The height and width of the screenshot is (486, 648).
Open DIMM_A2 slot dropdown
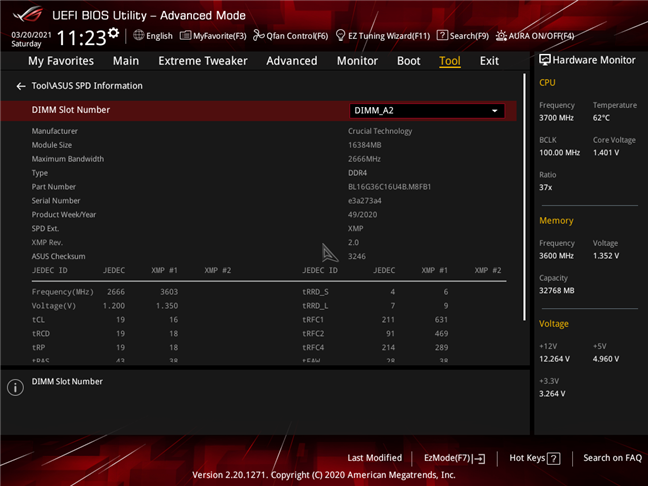[x=427, y=111]
